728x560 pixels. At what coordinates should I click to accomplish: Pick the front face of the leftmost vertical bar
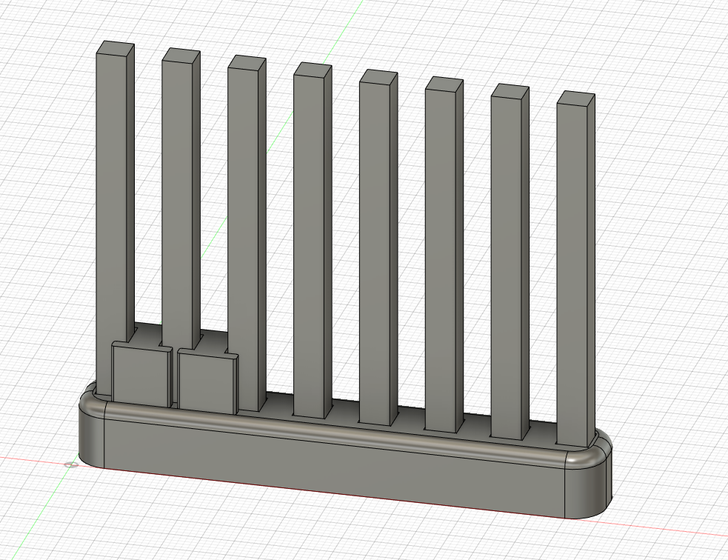pos(111,223)
